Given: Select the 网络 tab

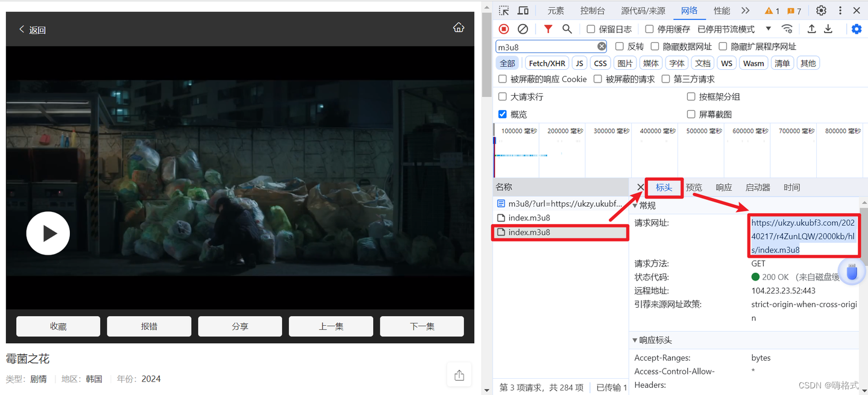Looking at the screenshot, I should coord(690,10).
